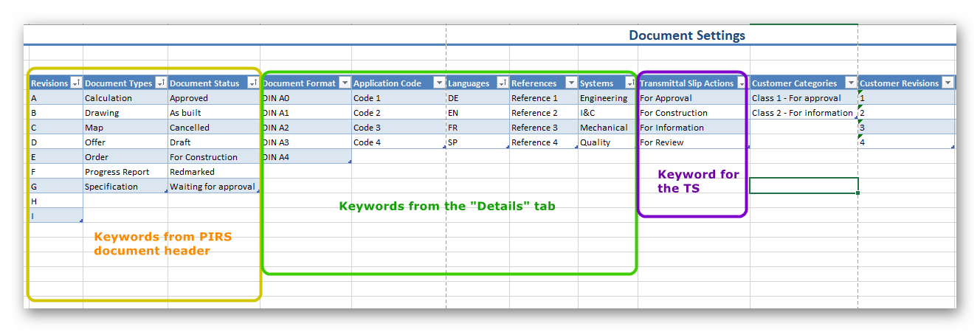The width and height of the screenshot is (980, 332).
Task: Select the Redmarked status cell
Action: pyautogui.click(x=214, y=172)
